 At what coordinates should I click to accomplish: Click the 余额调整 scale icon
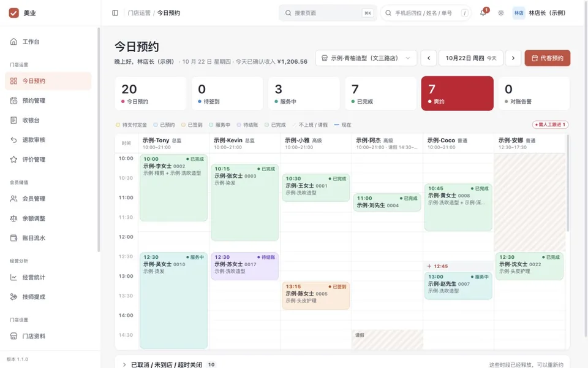coord(13,218)
